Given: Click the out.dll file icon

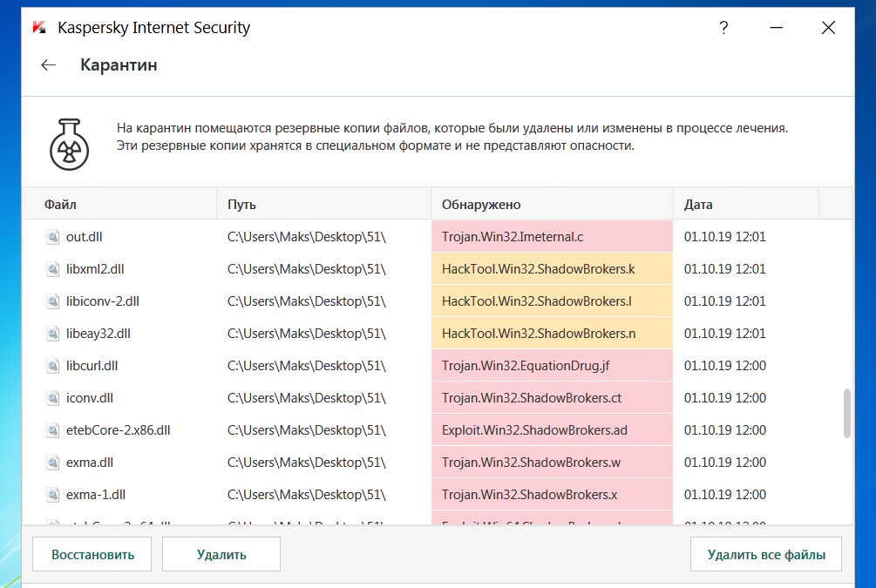Looking at the screenshot, I should click(x=52, y=236).
